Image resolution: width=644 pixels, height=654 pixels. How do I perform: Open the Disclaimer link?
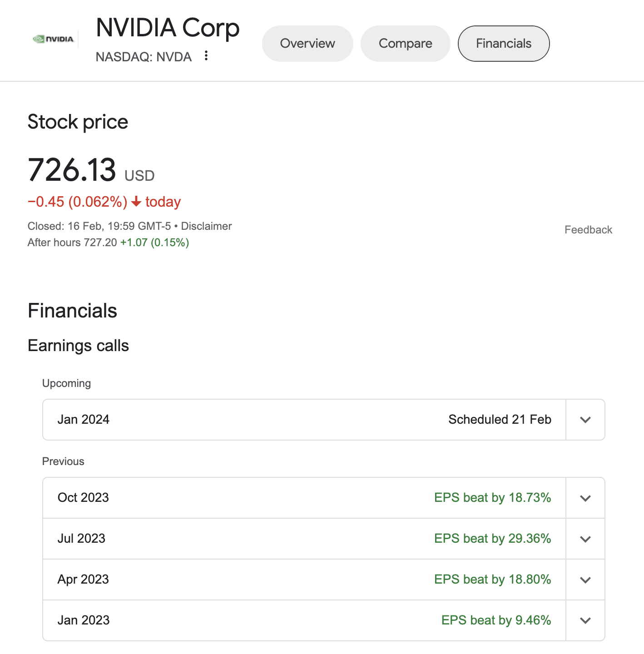[206, 226]
